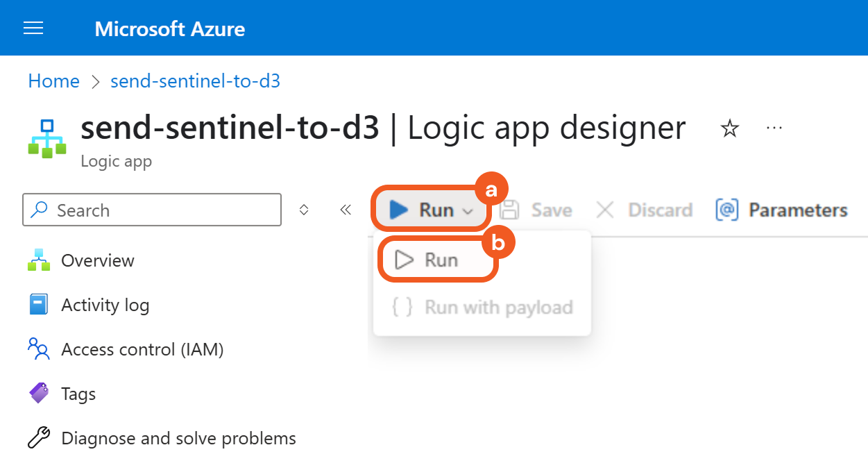Open the hamburger portal menu

pyautogui.click(x=33, y=28)
